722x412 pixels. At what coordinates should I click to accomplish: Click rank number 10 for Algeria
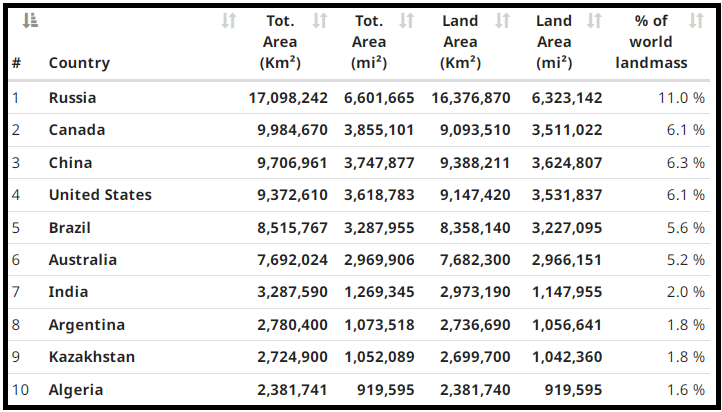(x=20, y=390)
